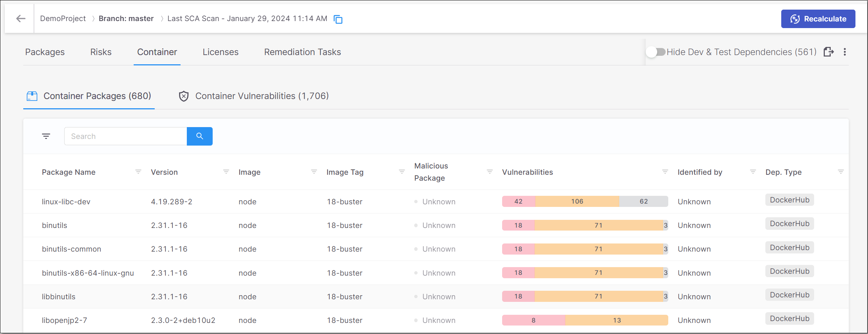
Task: Open Dep. Type column filter
Action: click(x=841, y=172)
